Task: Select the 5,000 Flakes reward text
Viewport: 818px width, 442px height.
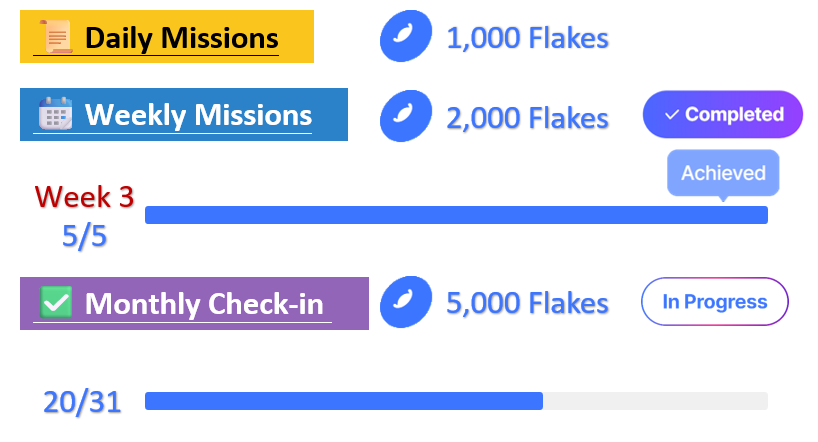Action: [x=527, y=303]
